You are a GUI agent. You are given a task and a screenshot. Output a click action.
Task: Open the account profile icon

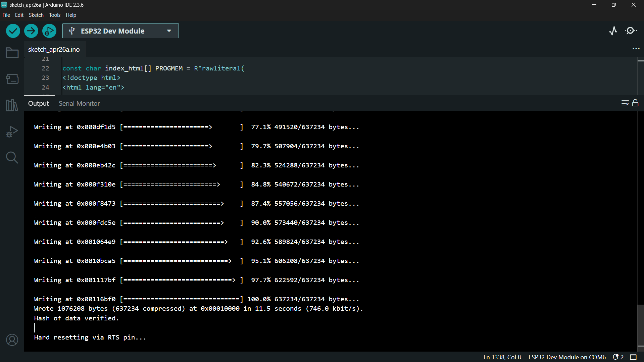12,340
